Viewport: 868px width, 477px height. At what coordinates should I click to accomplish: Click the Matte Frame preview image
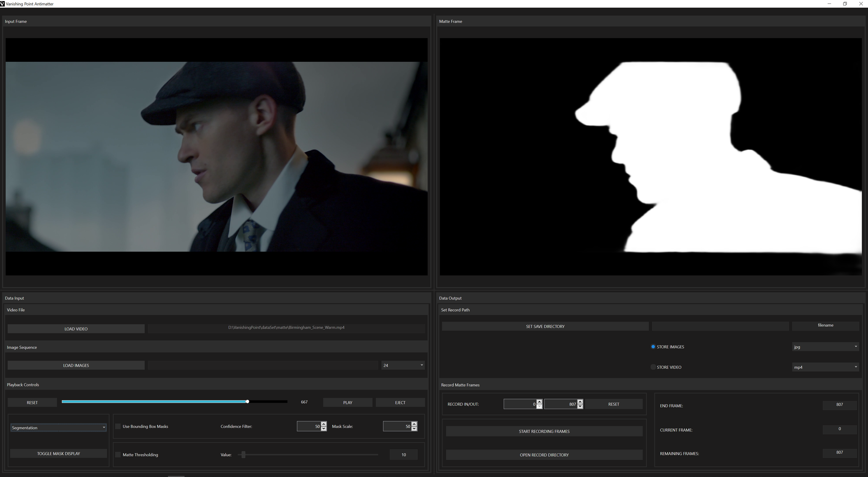coord(651,157)
